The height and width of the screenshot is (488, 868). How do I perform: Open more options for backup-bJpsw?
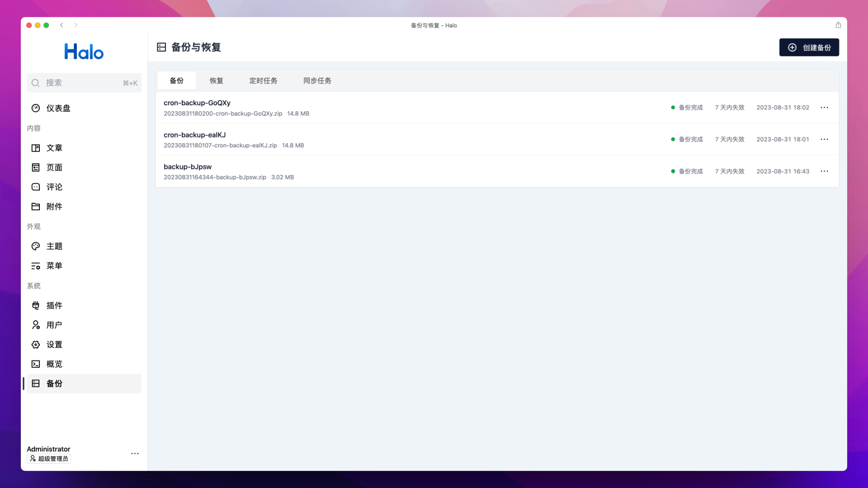[824, 171]
